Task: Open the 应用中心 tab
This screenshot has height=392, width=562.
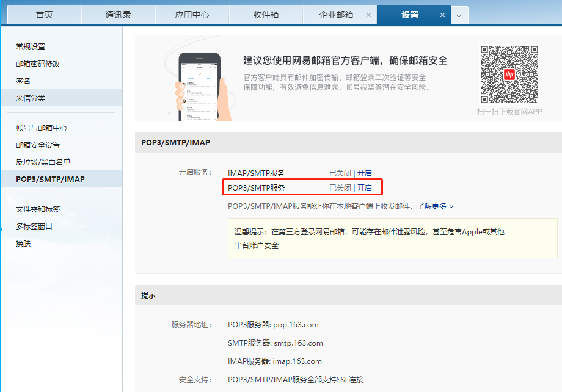Action: pyautogui.click(x=192, y=15)
